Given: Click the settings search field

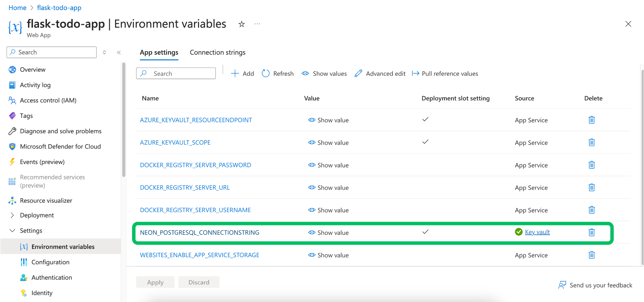Looking at the screenshot, I should click(x=176, y=73).
